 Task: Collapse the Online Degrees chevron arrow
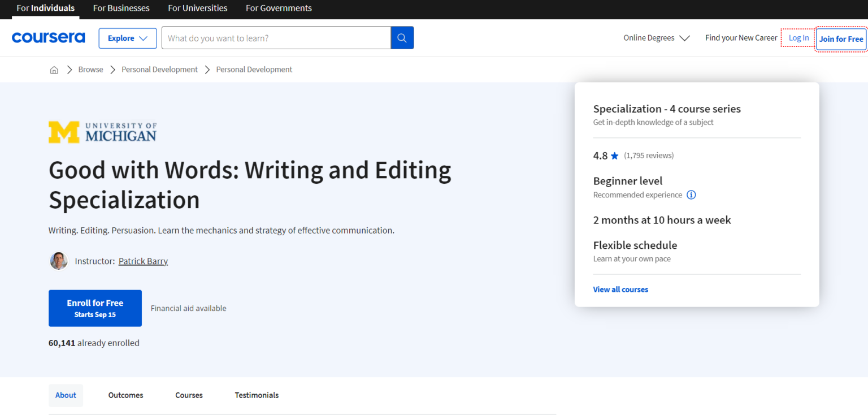coord(684,38)
